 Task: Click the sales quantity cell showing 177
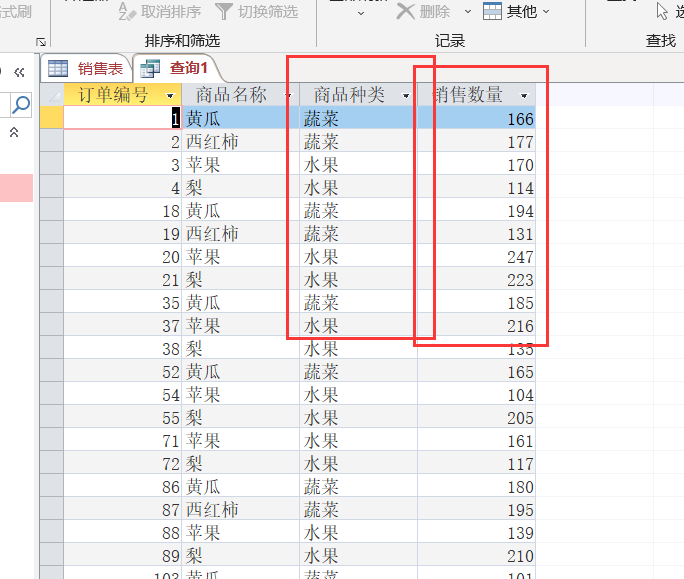(477, 142)
